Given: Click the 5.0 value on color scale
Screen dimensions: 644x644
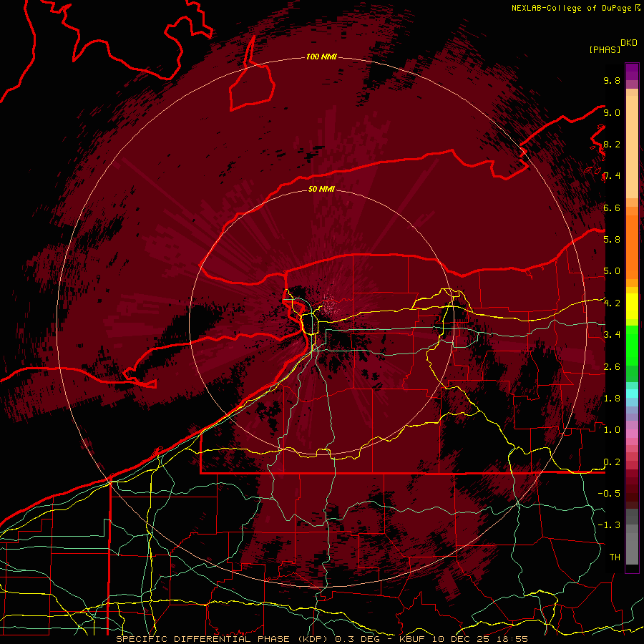Looking at the screenshot, I should (x=612, y=271).
